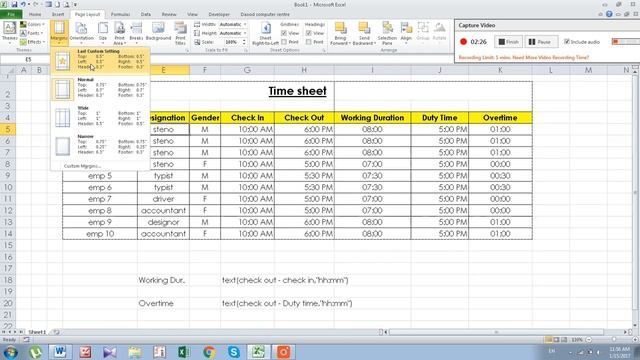Open the theme Fonts dropdown
The width and height of the screenshot is (640, 360).
pyautogui.click(x=32, y=33)
